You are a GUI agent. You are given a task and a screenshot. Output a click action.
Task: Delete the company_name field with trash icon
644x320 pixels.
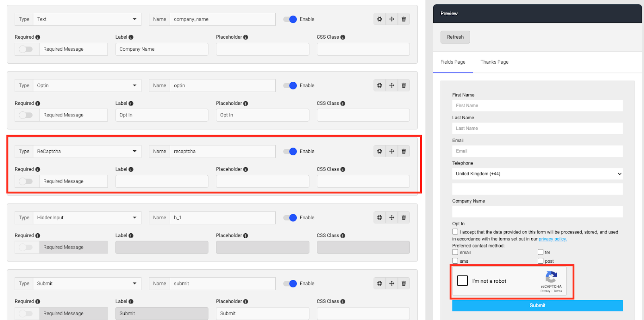tap(404, 19)
